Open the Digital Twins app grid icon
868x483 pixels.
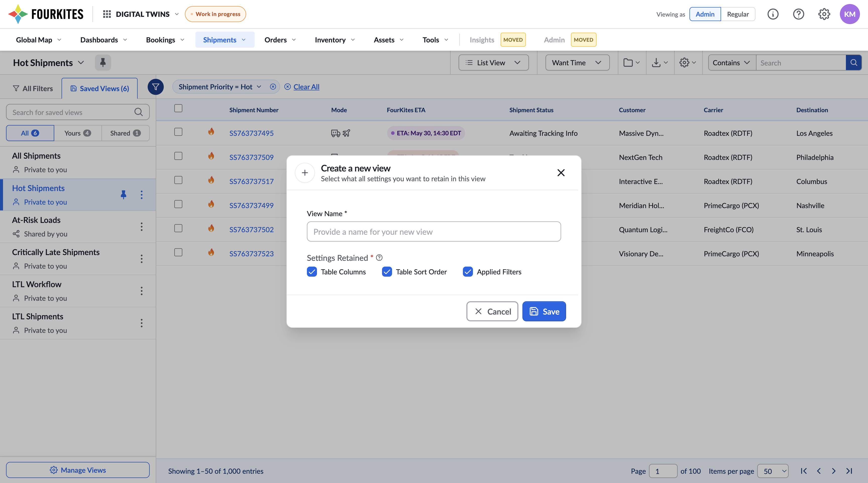(107, 14)
